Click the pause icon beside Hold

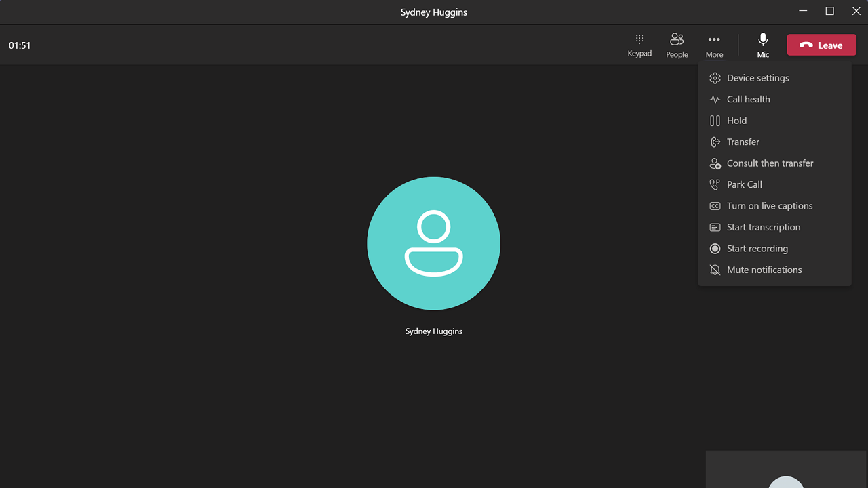tap(715, 121)
